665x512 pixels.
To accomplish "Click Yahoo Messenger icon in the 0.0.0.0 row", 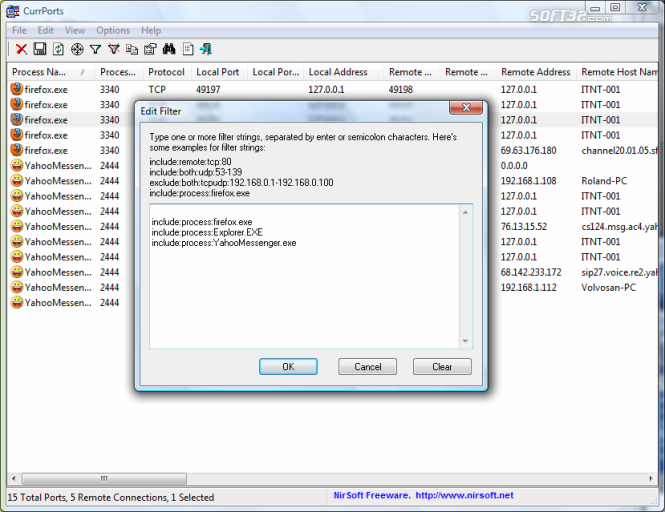I will click(x=17, y=165).
